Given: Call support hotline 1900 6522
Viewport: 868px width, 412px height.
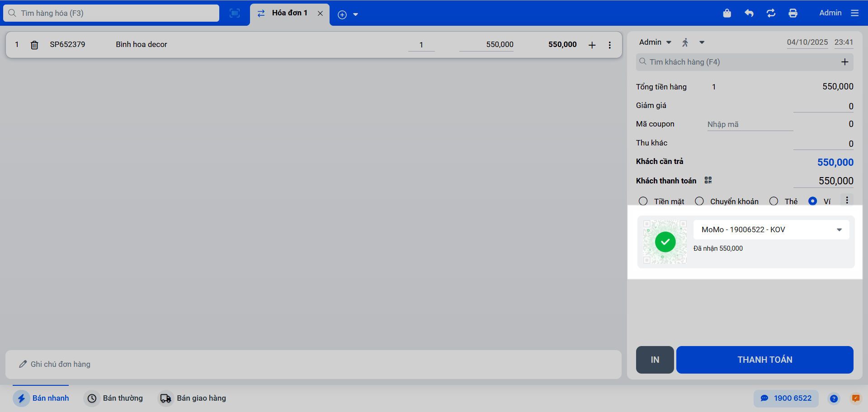Looking at the screenshot, I should (x=786, y=398).
